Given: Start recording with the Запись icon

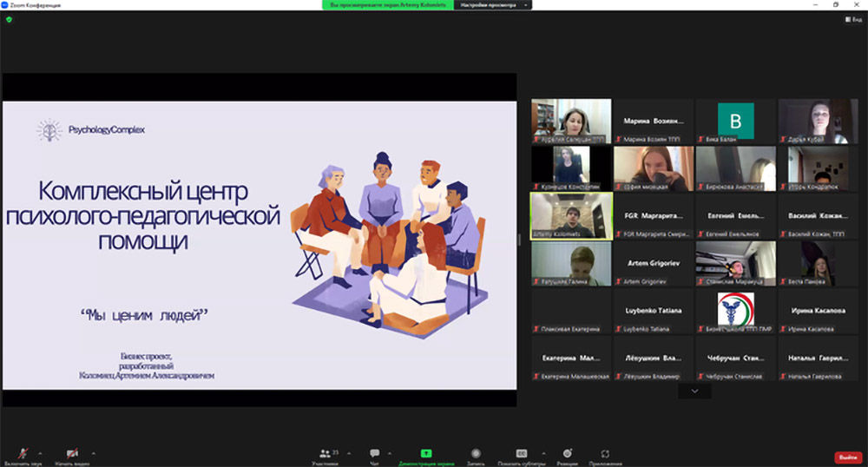Looking at the screenshot, I should click(x=476, y=453).
